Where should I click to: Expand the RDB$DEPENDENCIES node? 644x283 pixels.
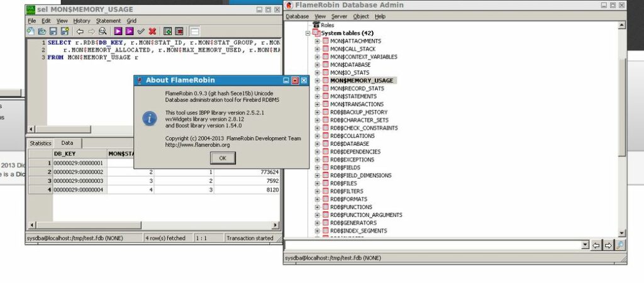coord(317,152)
